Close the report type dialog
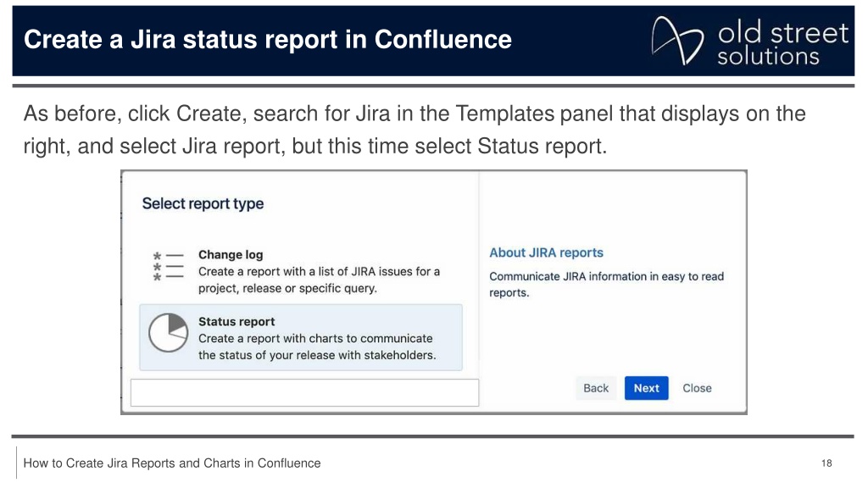 tap(697, 388)
